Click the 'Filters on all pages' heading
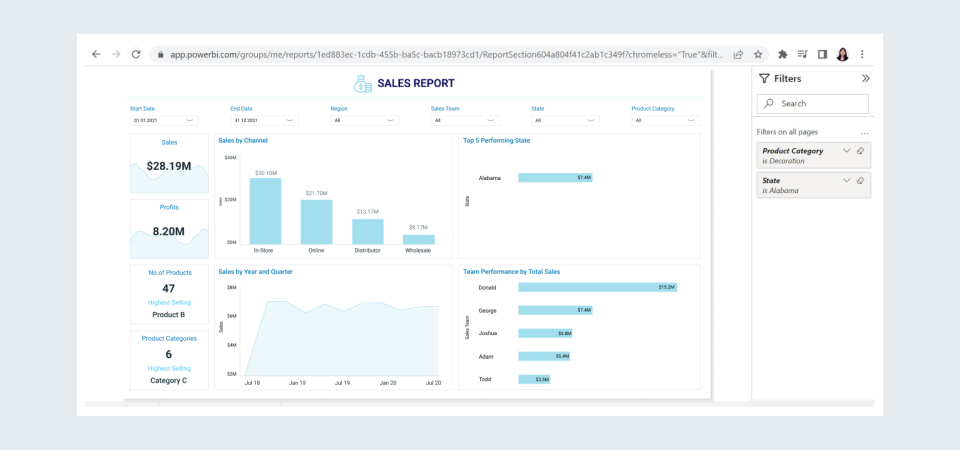 point(787,132)
